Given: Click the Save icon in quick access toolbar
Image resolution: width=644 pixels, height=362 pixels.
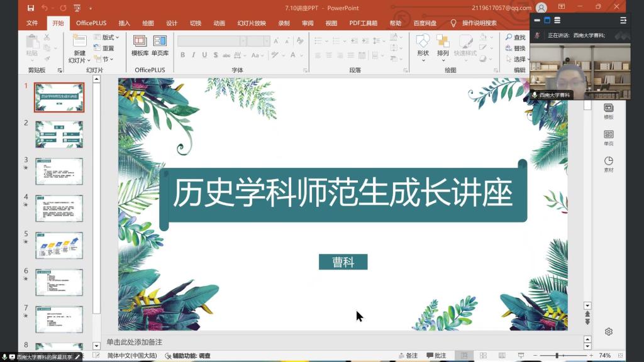Looking at the screenshot, I should [x=31, y=8].
